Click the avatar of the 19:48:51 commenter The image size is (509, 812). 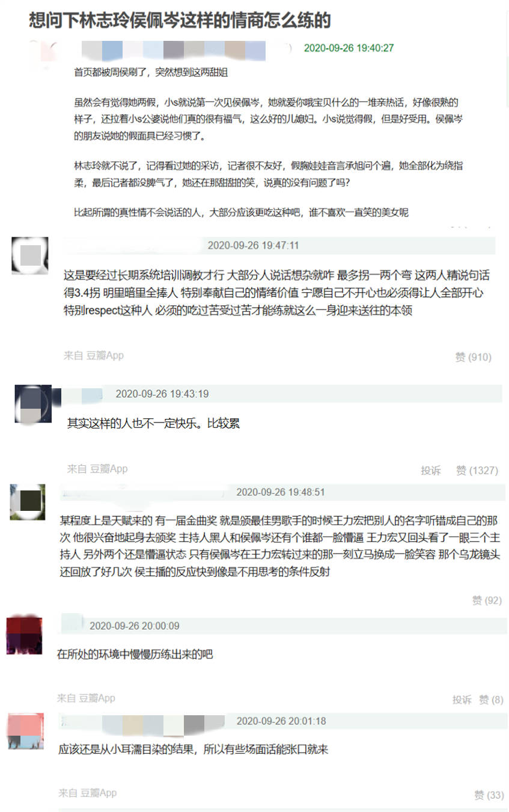pyautogui.click(x=28, y=502)
